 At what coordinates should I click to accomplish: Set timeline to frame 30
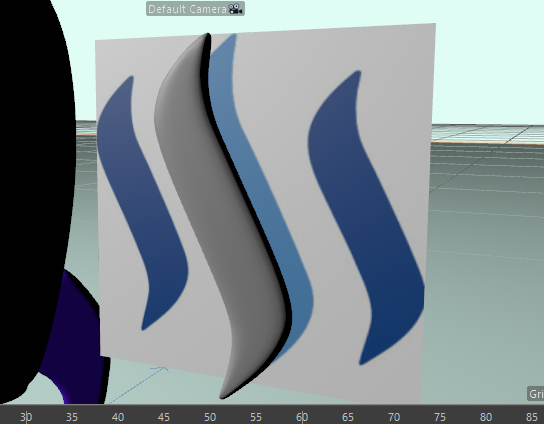[26, 417]
